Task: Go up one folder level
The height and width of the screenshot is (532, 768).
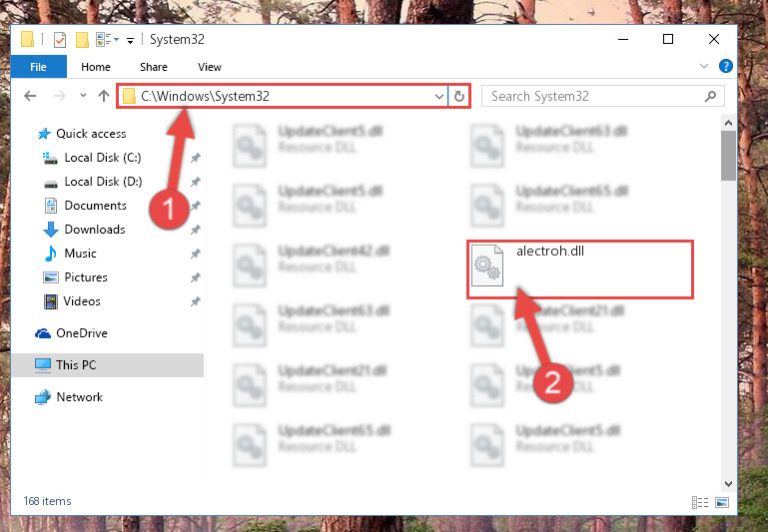Action: coord(103,96)
